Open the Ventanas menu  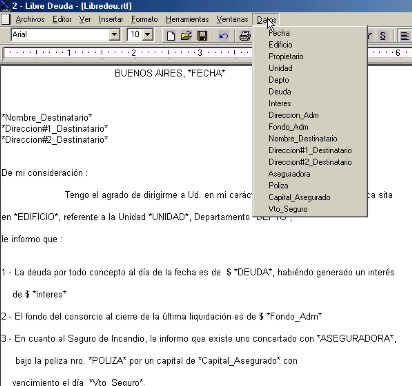tap(232, 19)
